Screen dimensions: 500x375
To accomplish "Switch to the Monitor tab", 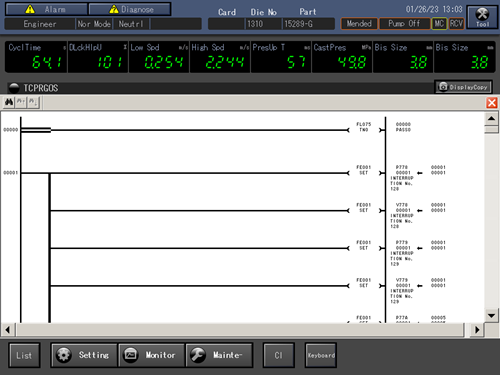I will [151, 355].
